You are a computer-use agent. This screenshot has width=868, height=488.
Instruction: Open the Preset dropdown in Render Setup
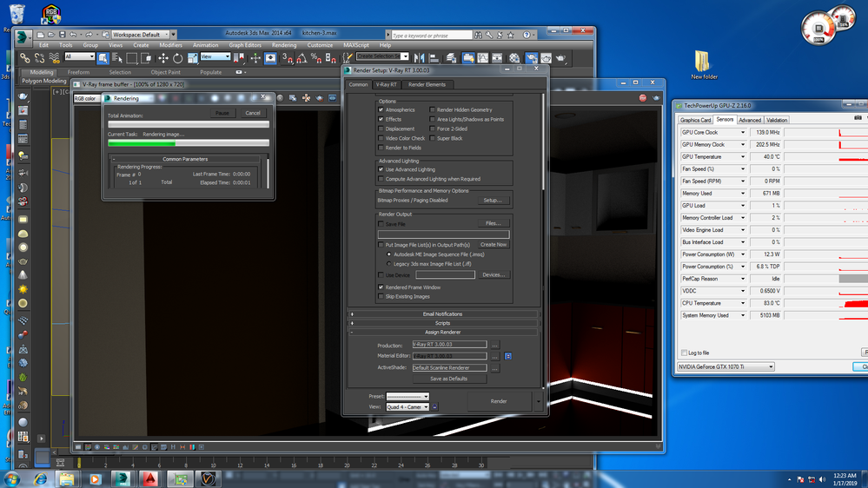[407, 396]
